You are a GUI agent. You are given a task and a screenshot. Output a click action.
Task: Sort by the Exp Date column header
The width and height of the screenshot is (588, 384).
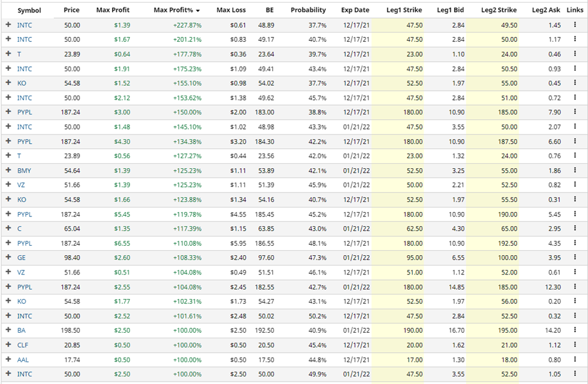[x=355, y=10]
